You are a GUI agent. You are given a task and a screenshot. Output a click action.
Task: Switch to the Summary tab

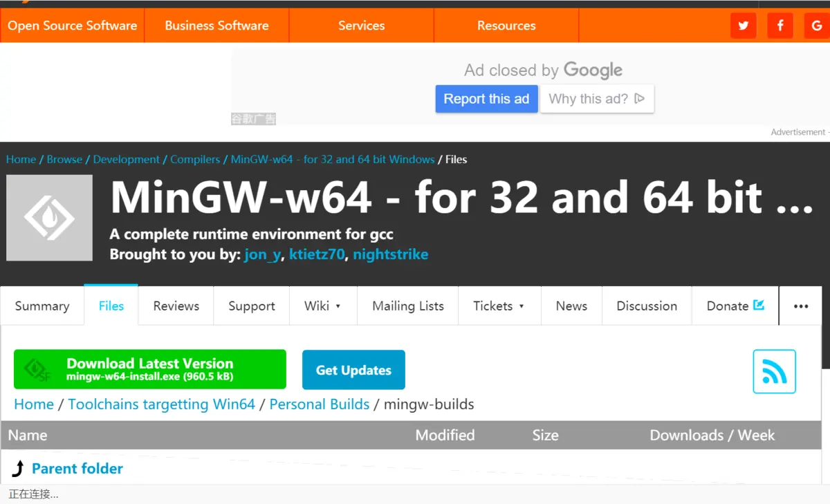[x=42, y=306]
